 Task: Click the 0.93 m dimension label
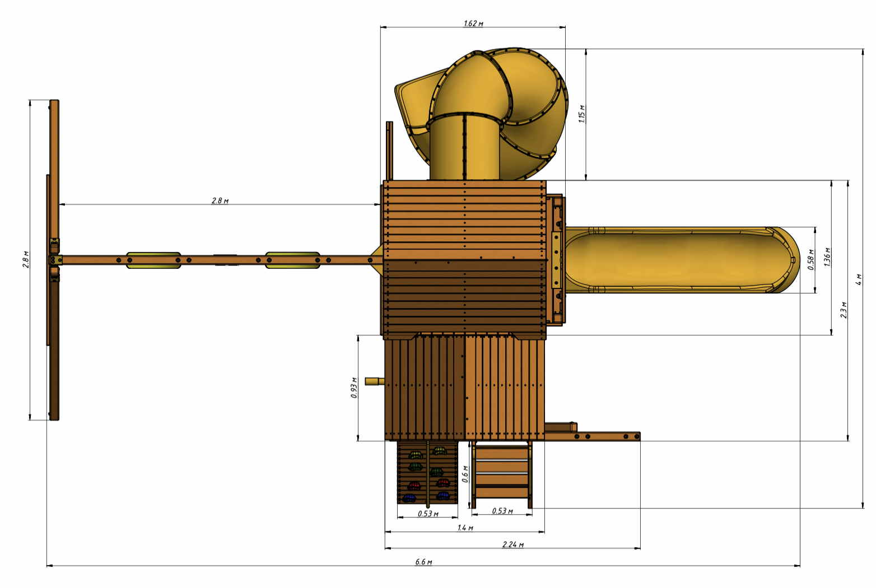tap(354, 388)
